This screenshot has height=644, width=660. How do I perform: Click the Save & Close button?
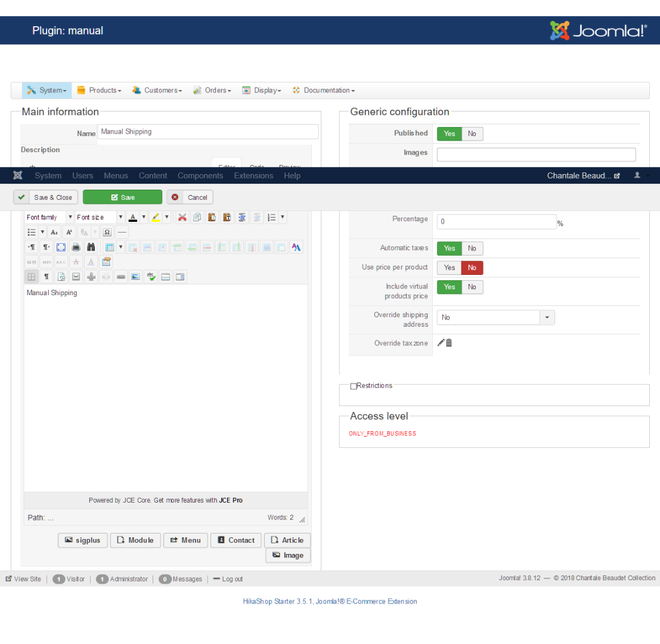coord(45,197)
